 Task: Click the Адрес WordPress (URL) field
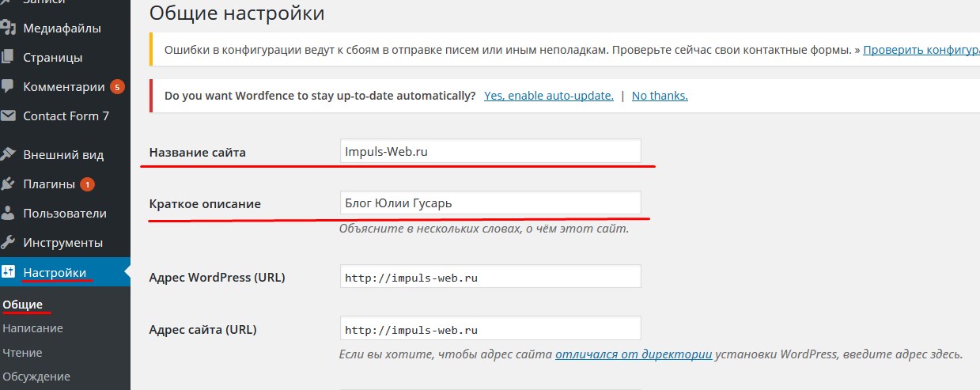(x=490, y=277)
